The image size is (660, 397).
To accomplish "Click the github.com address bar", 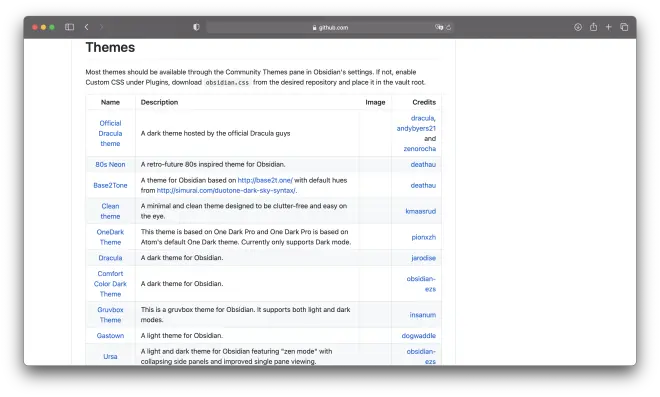I will [330, 27].
